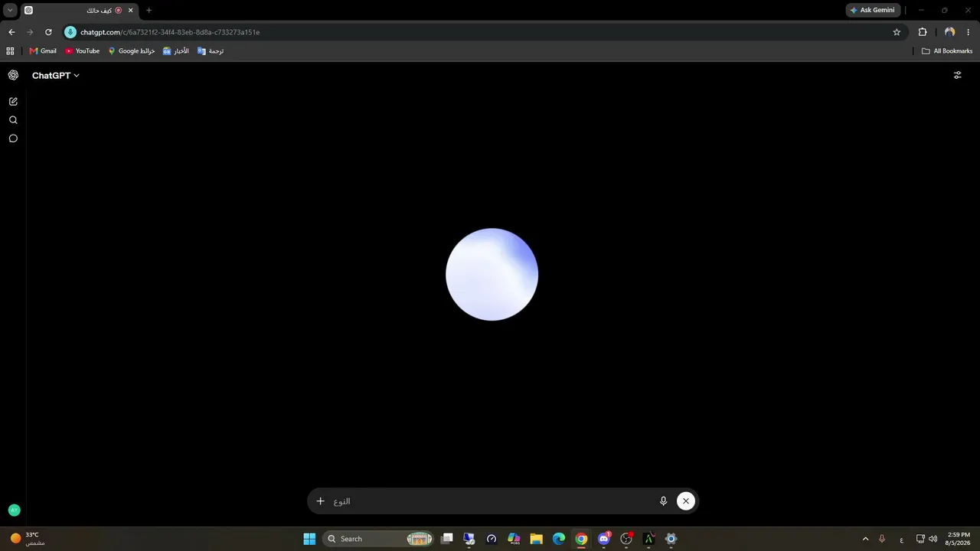Open Discord from the taskbar

[x=604, y=539]
